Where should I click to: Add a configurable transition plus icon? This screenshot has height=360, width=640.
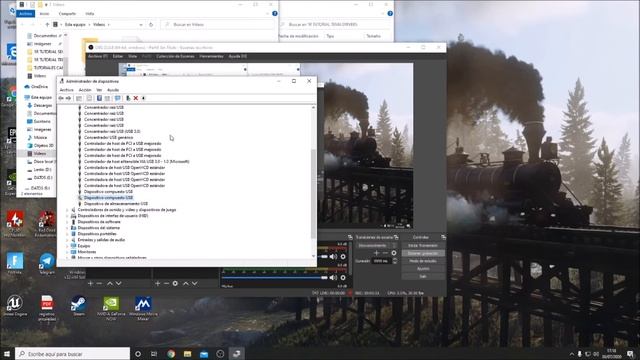pyautogui.click(x=376, y=253)
